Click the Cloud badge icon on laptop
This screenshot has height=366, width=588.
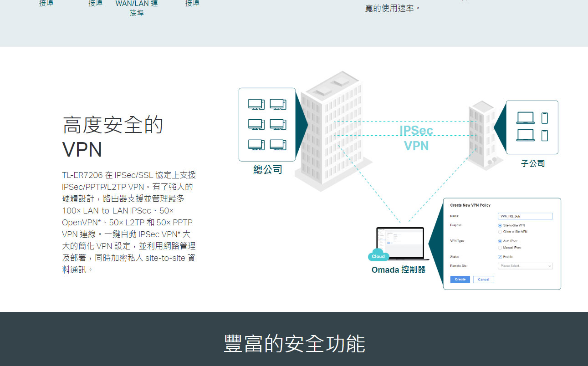(x=378, y=255)
